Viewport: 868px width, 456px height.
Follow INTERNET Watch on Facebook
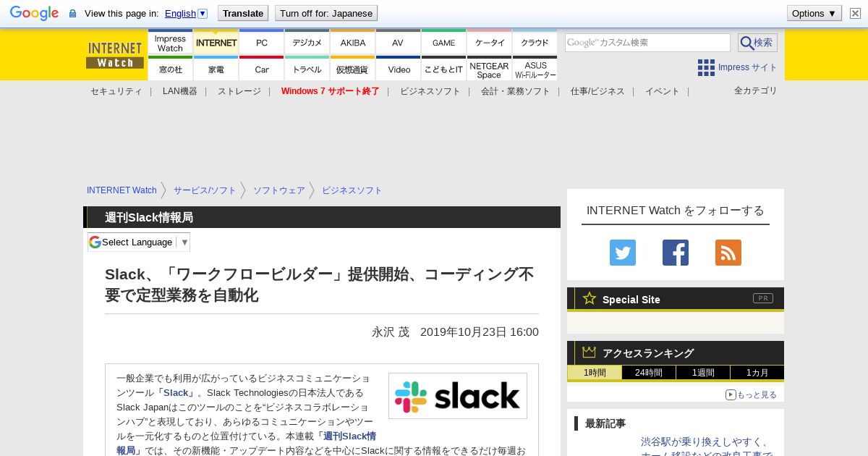[x=676, y=253]
